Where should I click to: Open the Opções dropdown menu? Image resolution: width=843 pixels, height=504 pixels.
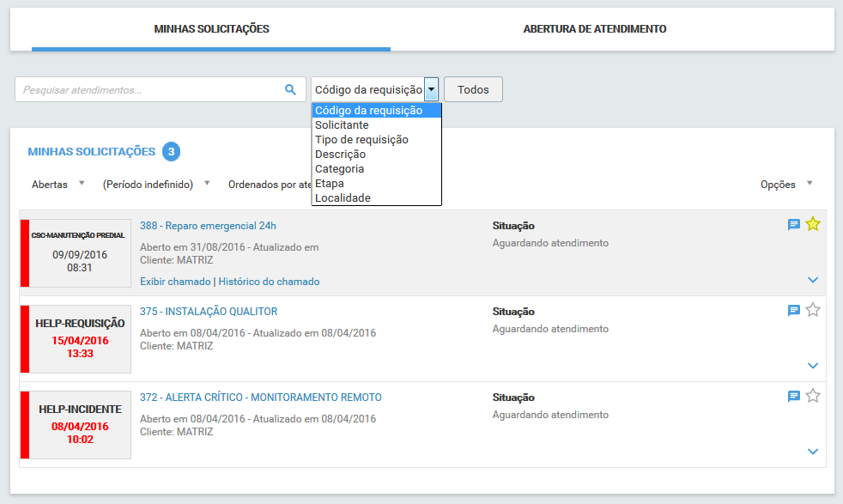(785, 184)
